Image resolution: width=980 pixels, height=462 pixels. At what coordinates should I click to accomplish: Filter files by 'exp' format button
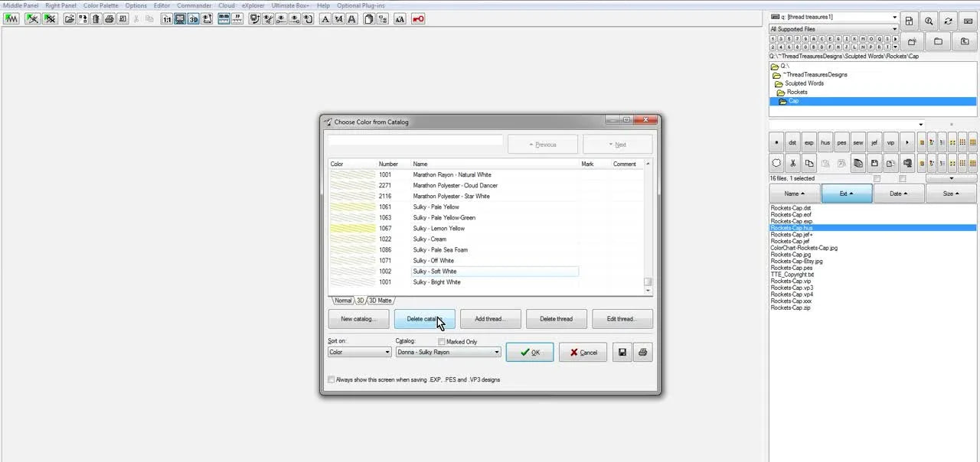pos(808,142)
